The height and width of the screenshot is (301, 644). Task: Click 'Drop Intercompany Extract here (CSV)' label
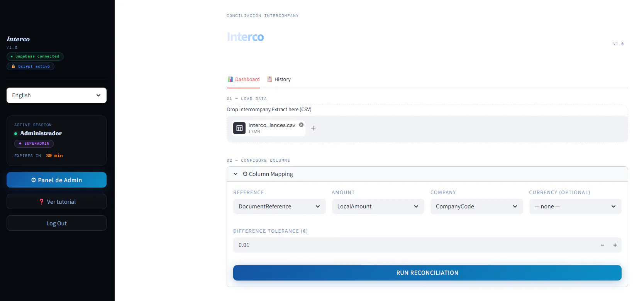[269, 110]
